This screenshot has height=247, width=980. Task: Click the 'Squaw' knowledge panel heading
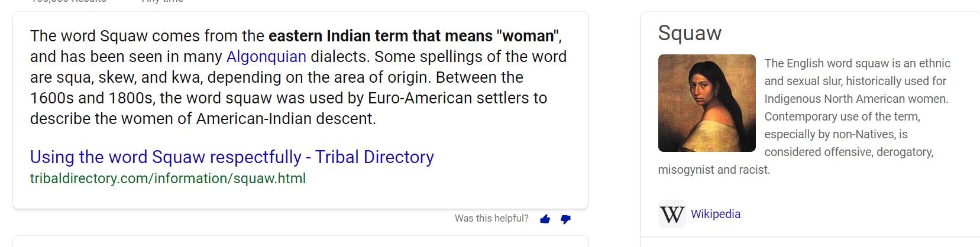point(690,33)
